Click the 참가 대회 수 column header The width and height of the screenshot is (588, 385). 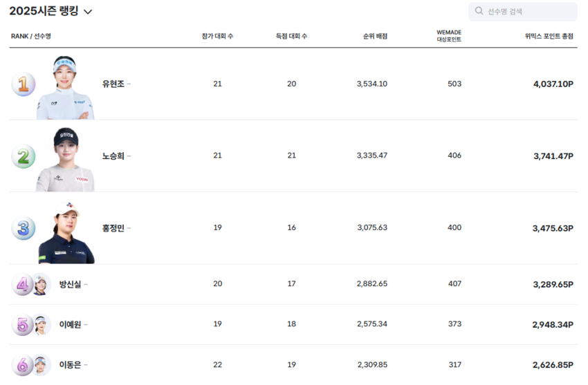pos(217,36)
